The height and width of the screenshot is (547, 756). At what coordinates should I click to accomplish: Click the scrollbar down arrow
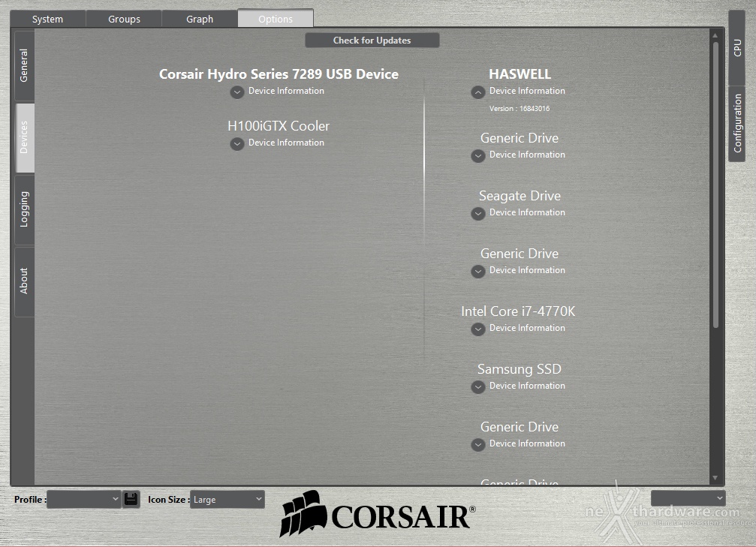coord(715,478)
